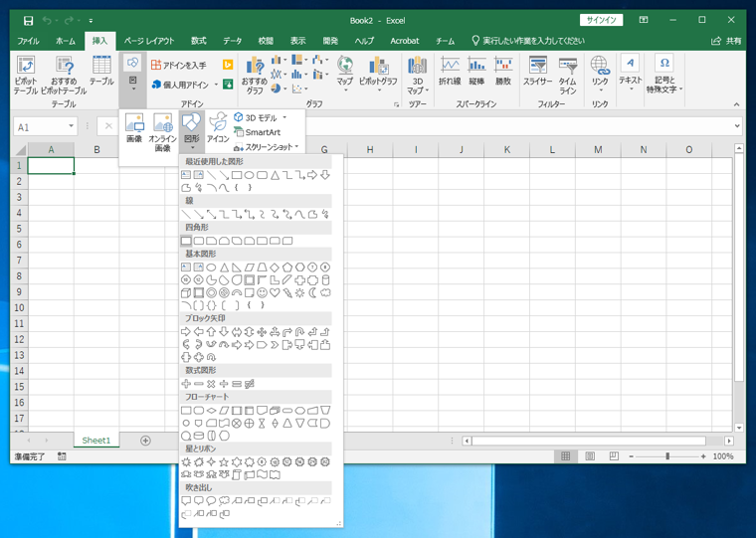Switch to the ホーム tab
Image resolution: width=756 pixels, height=538 pixels.
65,41
